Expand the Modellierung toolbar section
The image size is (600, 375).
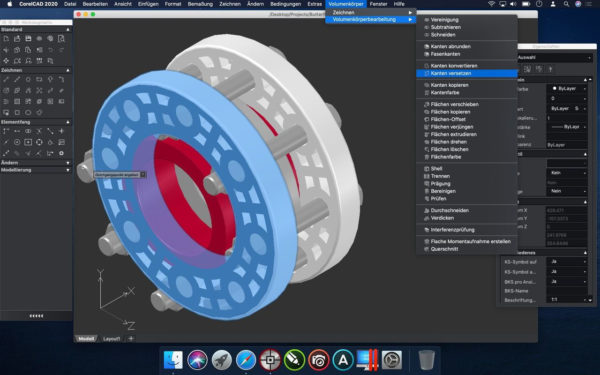coord(68,170)
